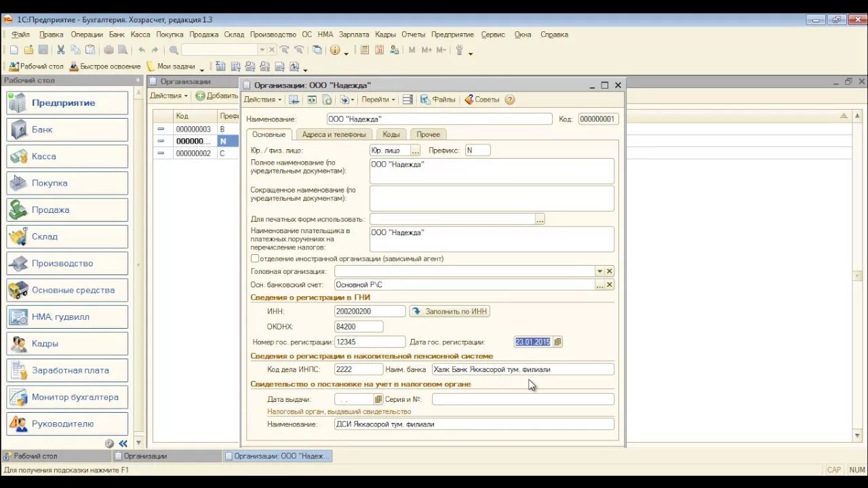Open the Банк section in side panel

pos(67,129)
